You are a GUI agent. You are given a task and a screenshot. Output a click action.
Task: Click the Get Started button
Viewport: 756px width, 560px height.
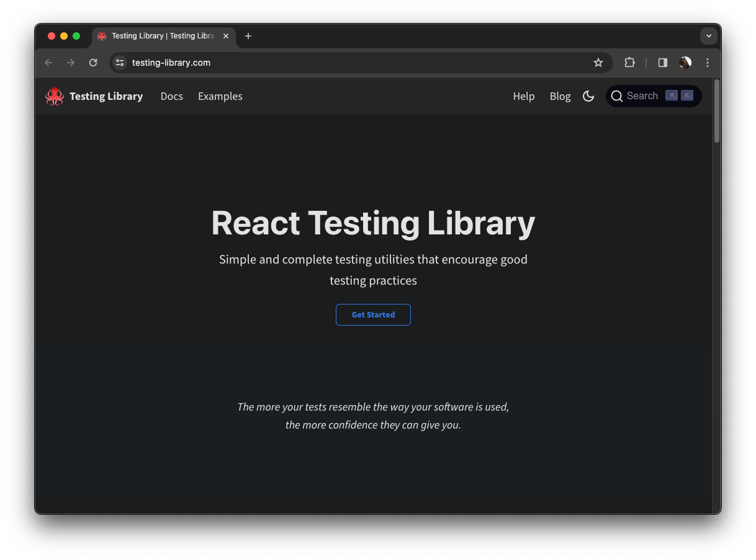click(x=373, y=314)
